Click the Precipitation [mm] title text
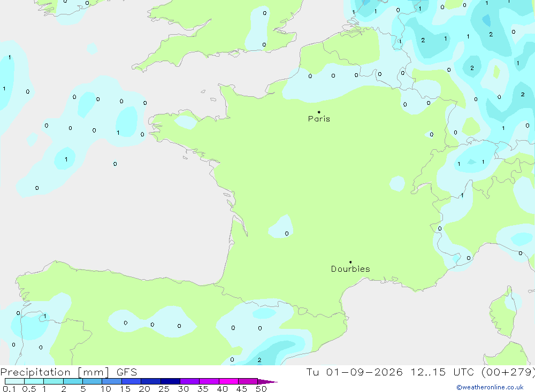The height and width of the screenshot is (392, 535). [55, 373]
